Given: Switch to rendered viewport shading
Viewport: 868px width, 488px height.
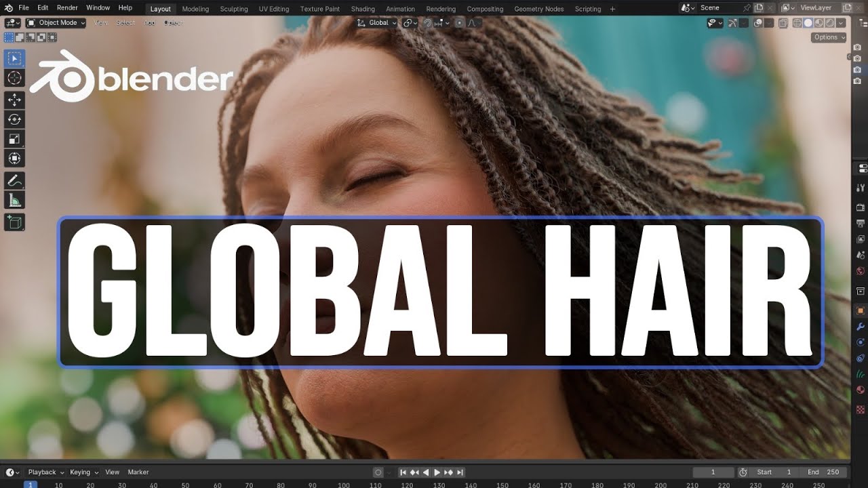Looking at the screenshot, I should 830,23.
